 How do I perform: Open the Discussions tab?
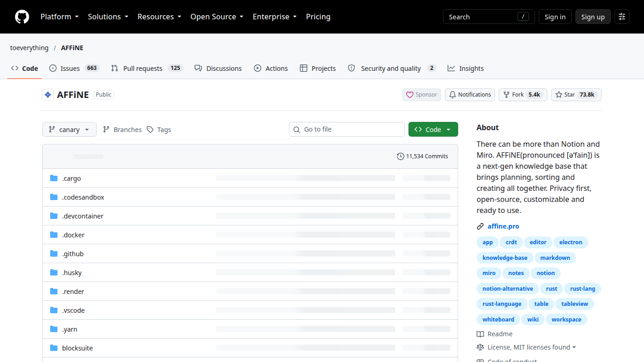coord(218,68)
